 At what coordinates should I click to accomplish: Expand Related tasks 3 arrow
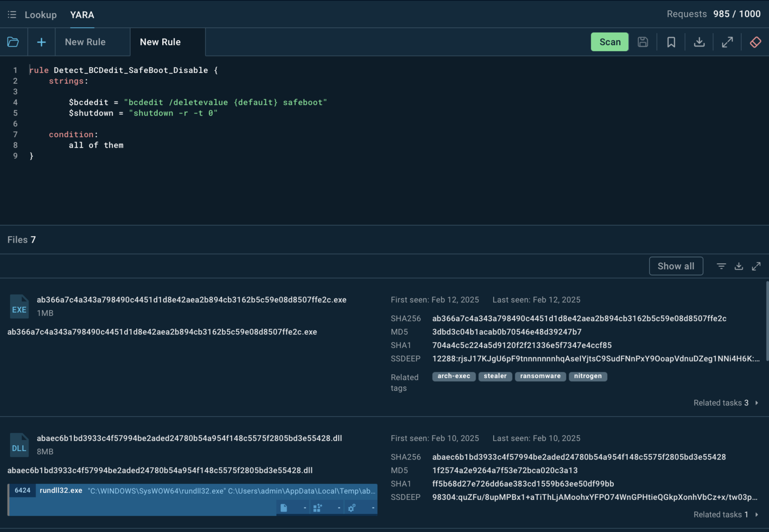756,403
